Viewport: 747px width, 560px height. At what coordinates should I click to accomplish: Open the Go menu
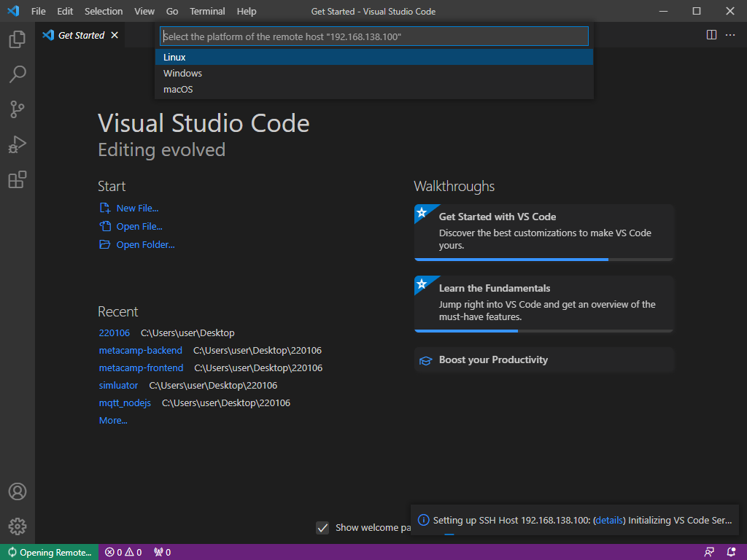click(x=172, y=11)
